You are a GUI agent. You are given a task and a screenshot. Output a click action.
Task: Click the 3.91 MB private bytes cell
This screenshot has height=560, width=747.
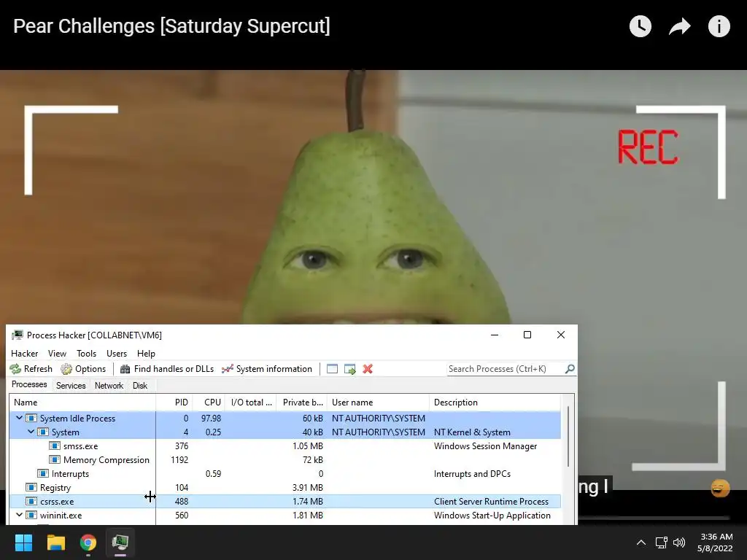coord(308,488)
